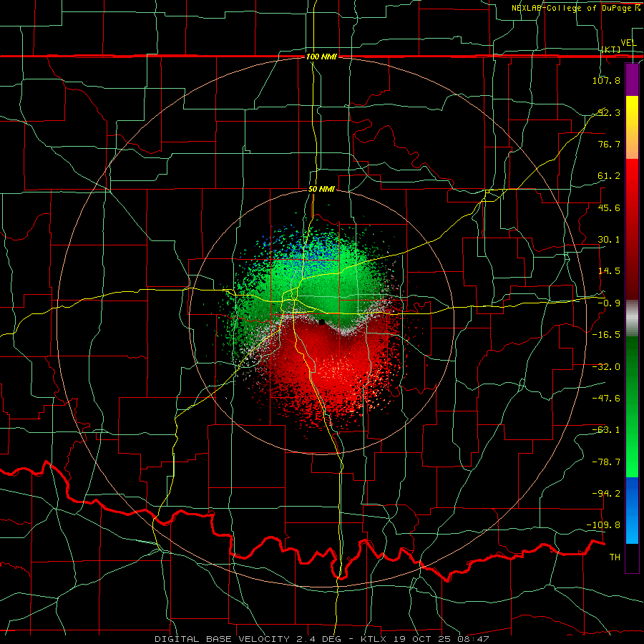Screen dimensions: 644x644
Task: Click the red segment of the color bar
Action: pos(632,229)
